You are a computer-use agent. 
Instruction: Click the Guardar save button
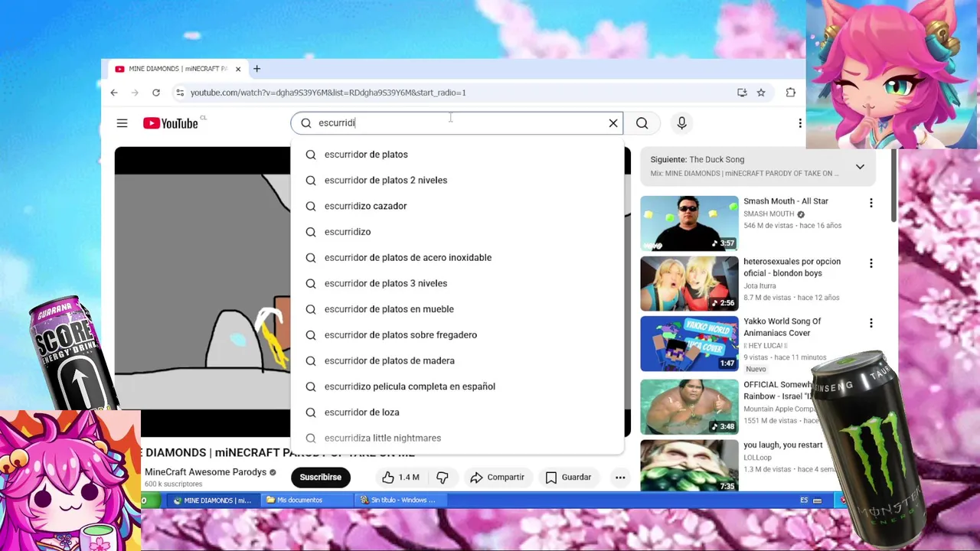(x=568, y=478)
